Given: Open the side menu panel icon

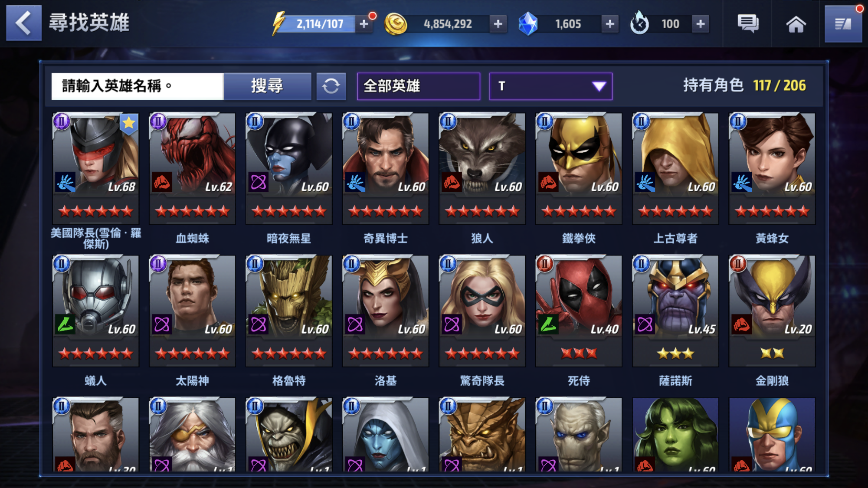Looking at the screenshot, I should 843,24.
